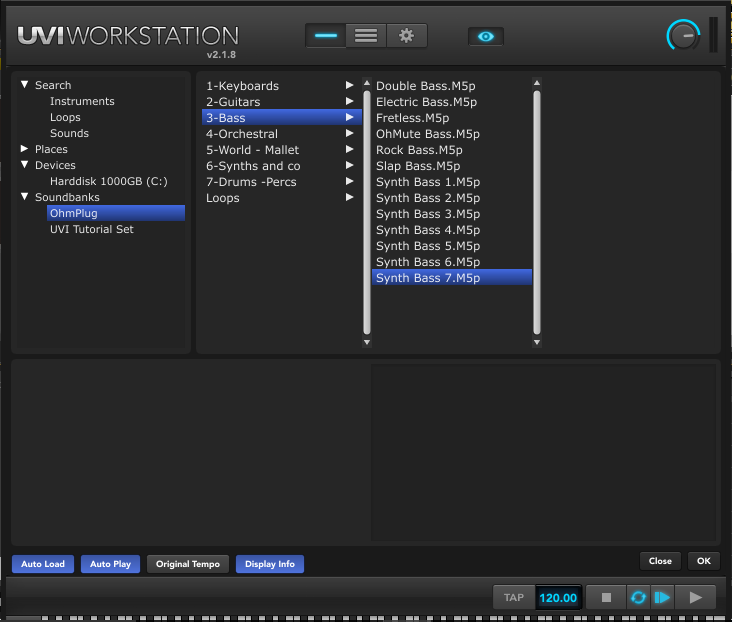Click the blue play-from-start icon

[662, 597]
